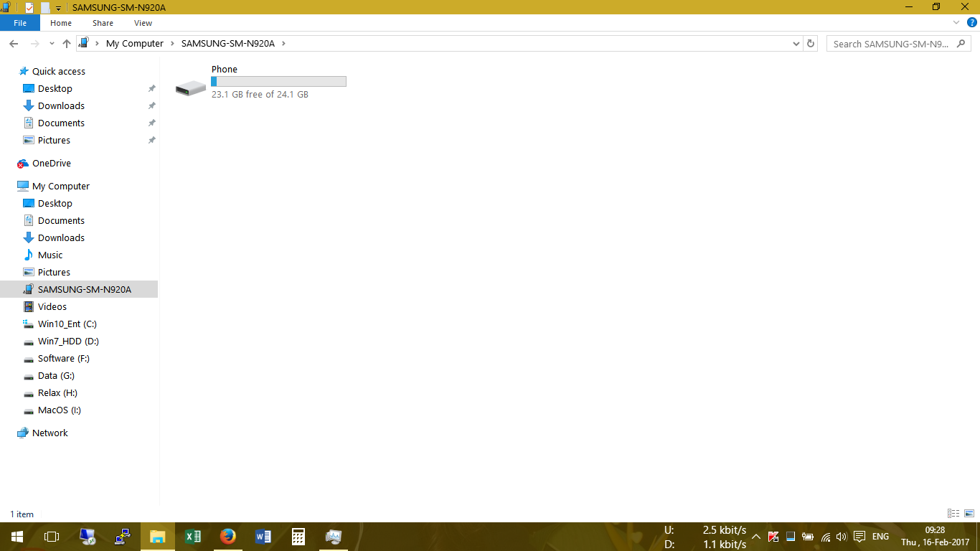
Task: Open the address bar history dropdown
Action: [x=796, y=44]
